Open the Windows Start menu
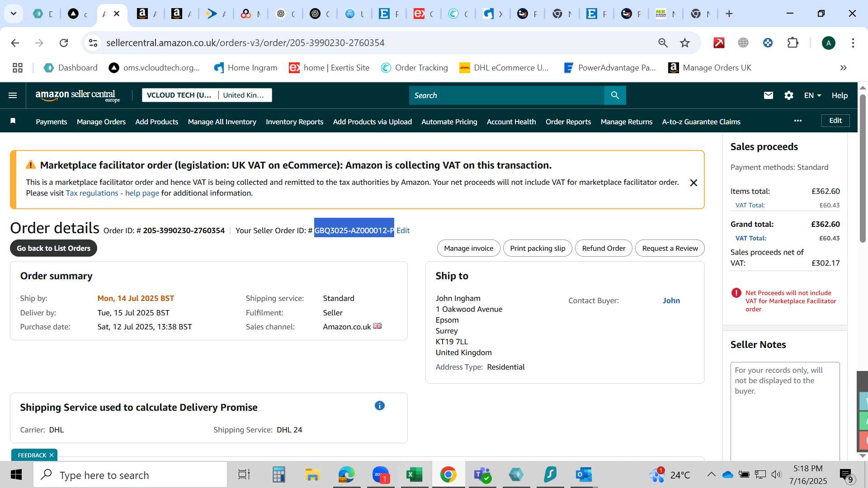The image size is (868, 488). click(16, 475)
